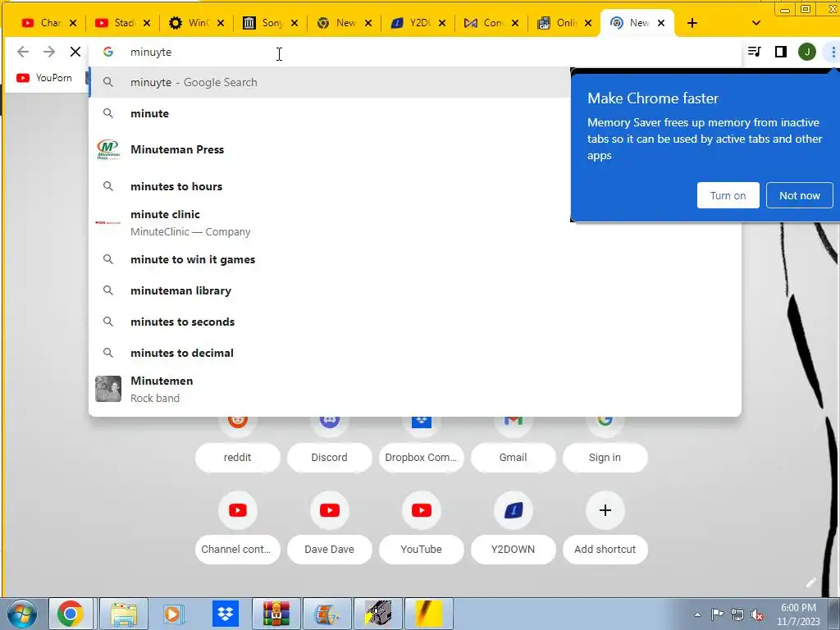Click the clock showing 6:00 PM
This screenshot has width=840, height=630.
click(x=798, y=614)
